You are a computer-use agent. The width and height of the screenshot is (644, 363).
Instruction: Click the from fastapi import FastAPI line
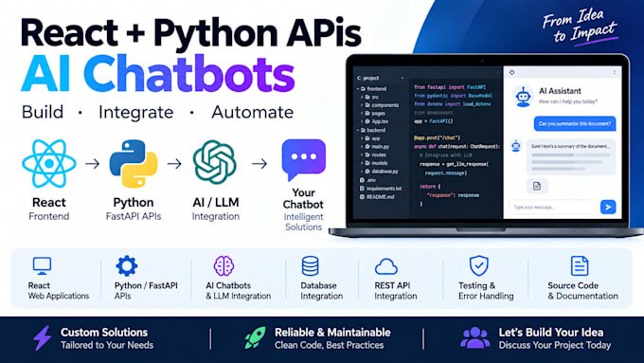coord(450,87)
